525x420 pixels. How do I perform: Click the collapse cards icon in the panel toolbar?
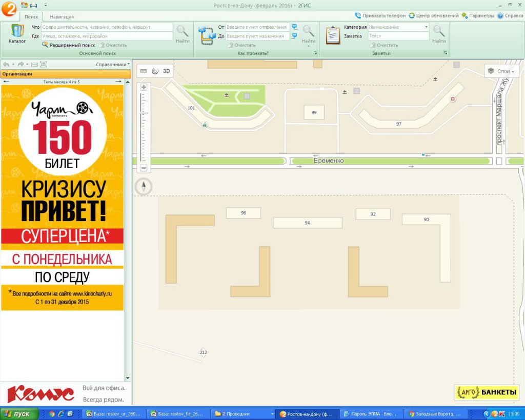point(34,64)
